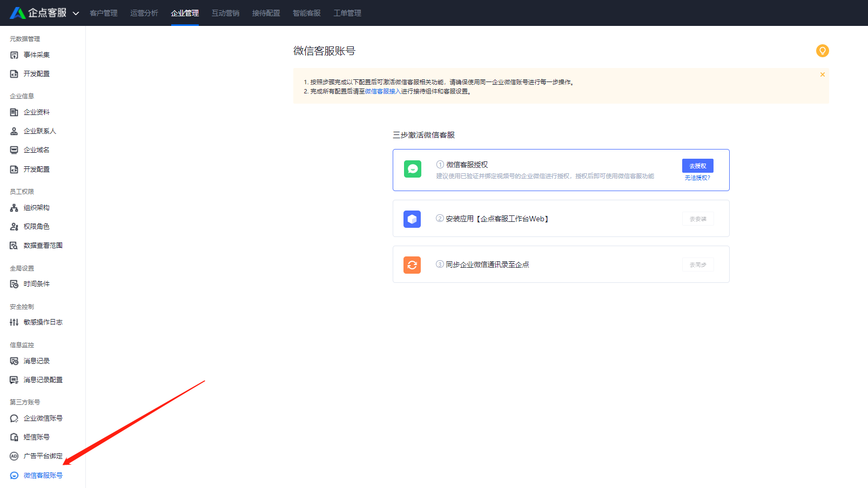868x488 pixels.
Task: Click the 数据查看范围 sidebar icon
Action: pos(14,246)
